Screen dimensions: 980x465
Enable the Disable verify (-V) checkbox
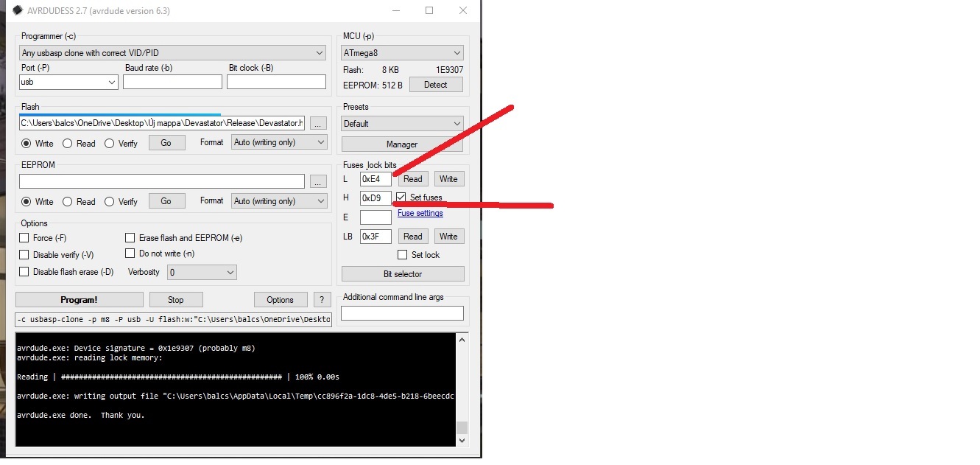click(24, 255)
